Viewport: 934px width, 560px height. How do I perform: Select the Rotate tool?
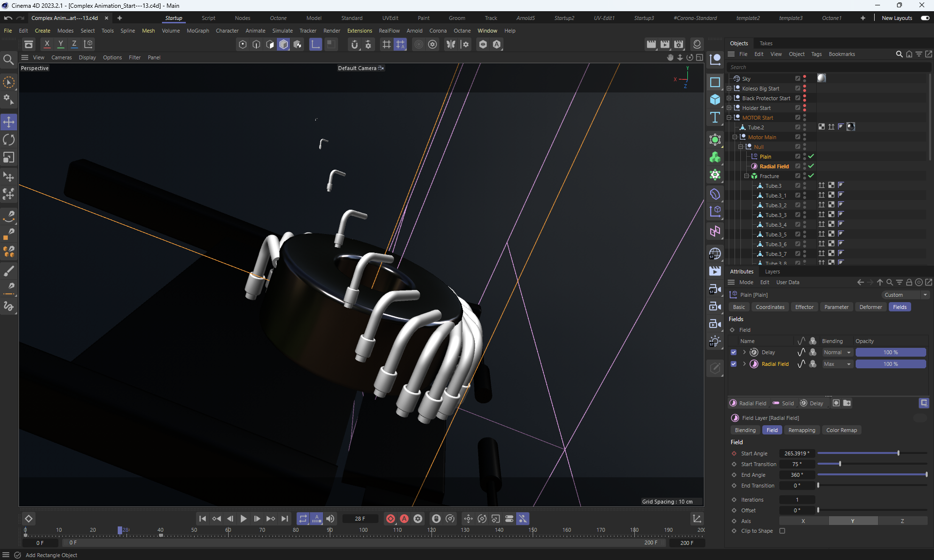click(9, 140)
